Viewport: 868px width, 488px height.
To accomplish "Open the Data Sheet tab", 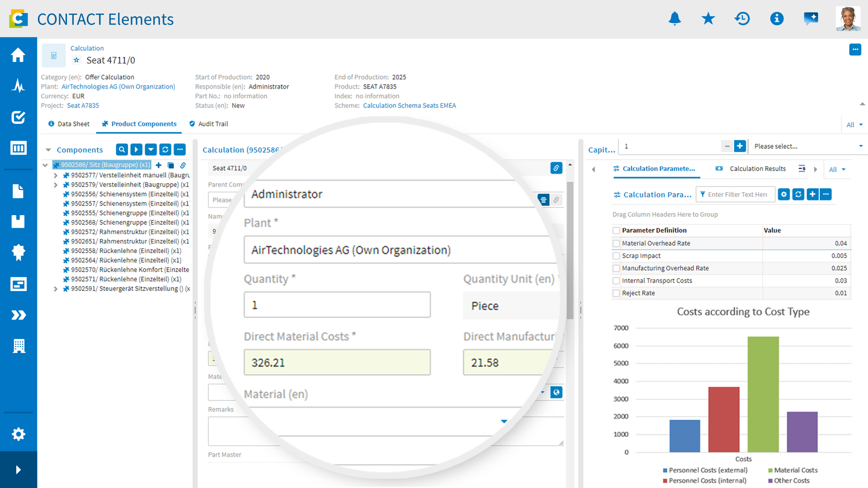I will click(x=69, y=124).
